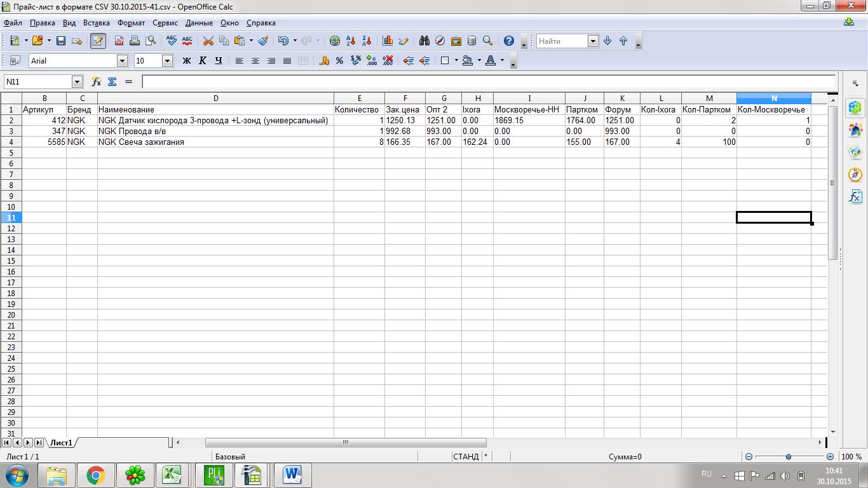
Task: Apply percent number format
Action: coord(340,60)
